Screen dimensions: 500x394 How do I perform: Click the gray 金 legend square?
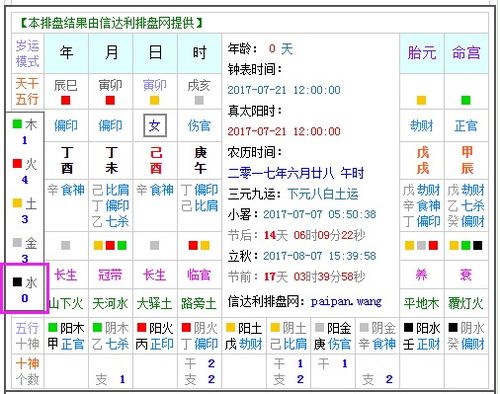[17, 242]
